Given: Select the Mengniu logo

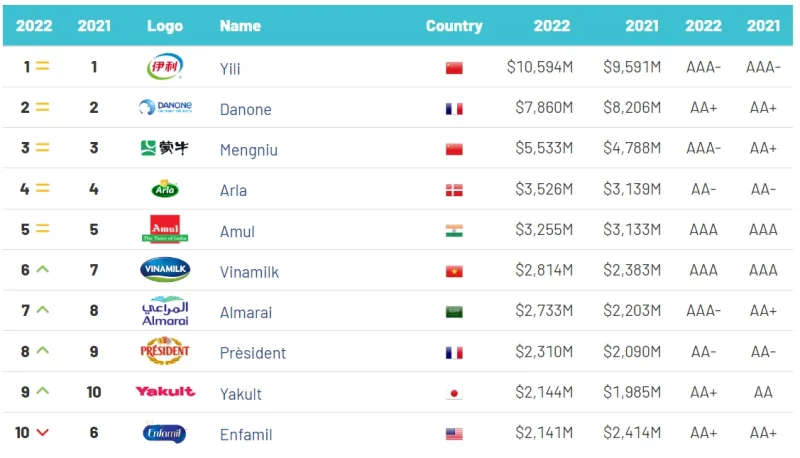Looking at the screenshot, I should tap(164, 148).
